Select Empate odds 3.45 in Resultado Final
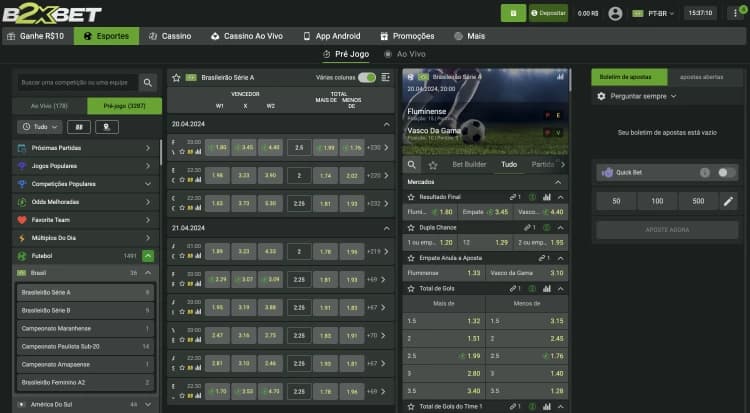 click(485, 212)
